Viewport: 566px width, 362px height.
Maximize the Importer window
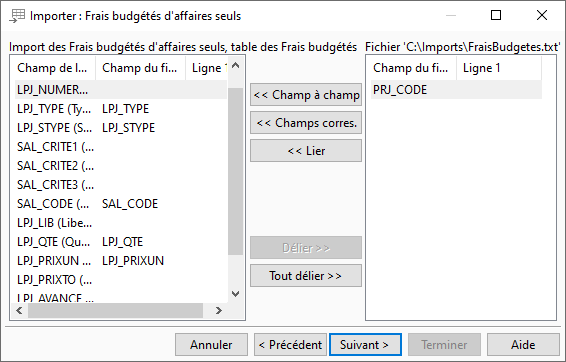496,15
